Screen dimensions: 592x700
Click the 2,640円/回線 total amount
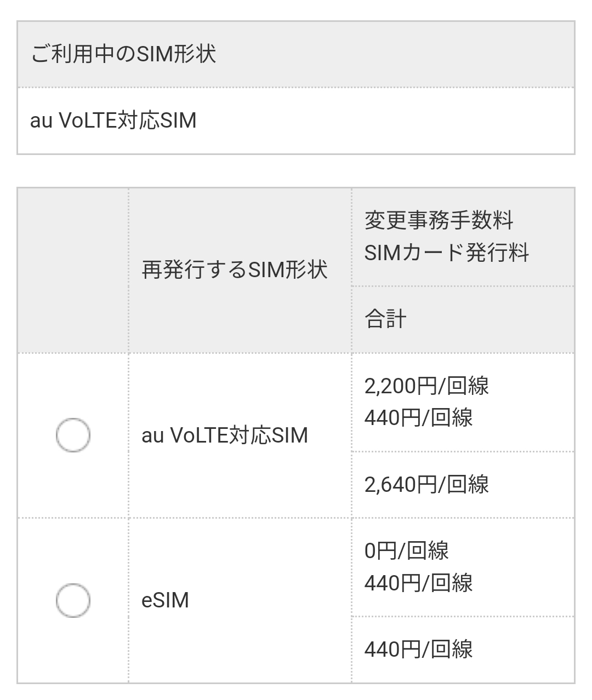[x=426, y=485]
